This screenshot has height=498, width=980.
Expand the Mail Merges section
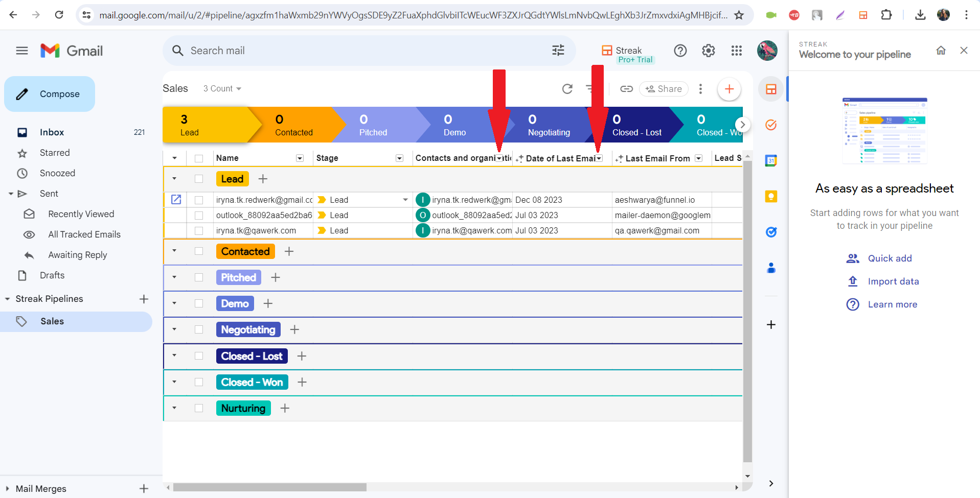click(7, 489)
